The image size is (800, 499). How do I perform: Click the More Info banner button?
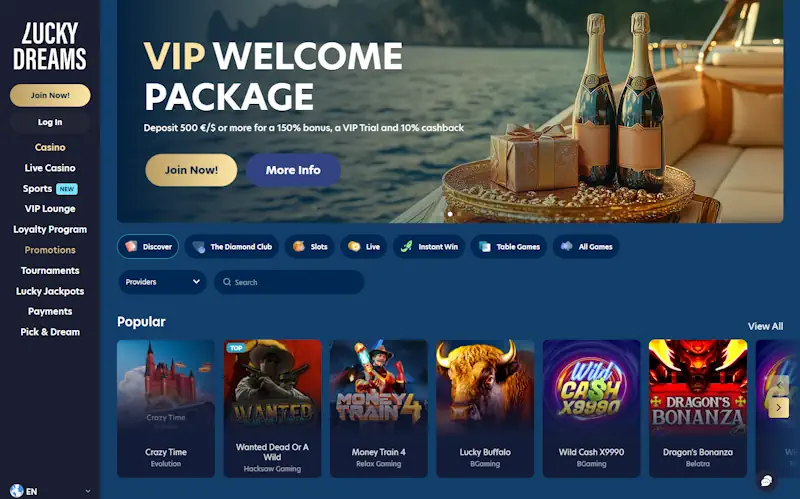pyautogui.click(x=293, y=170)
